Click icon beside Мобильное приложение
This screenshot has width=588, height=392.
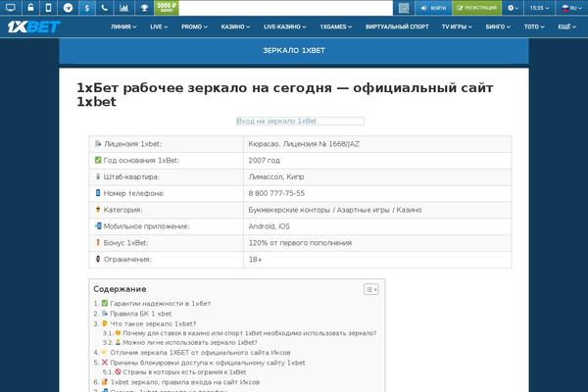(x=98, y=225)
